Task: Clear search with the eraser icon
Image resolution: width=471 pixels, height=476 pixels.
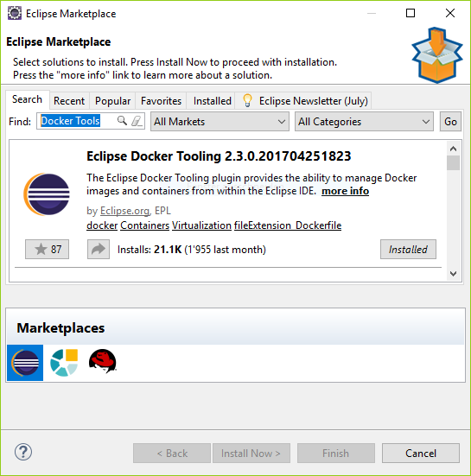Action: coord(137,121)
